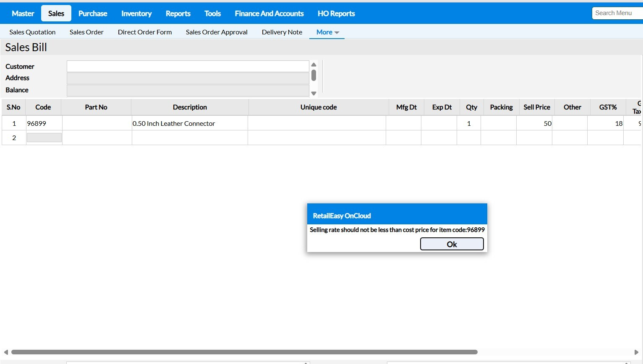Viewport: 643px width, 364px height.
Task: Open the Purchase menu
Action: (93, 13)
